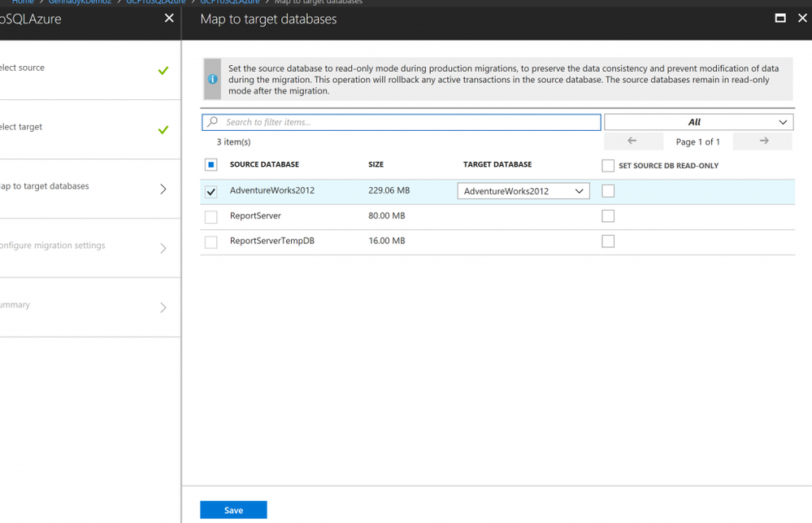This screenshot has height=523, width=812.
Task: Go to previous page with the left arrow
Action: pos(633,141)
